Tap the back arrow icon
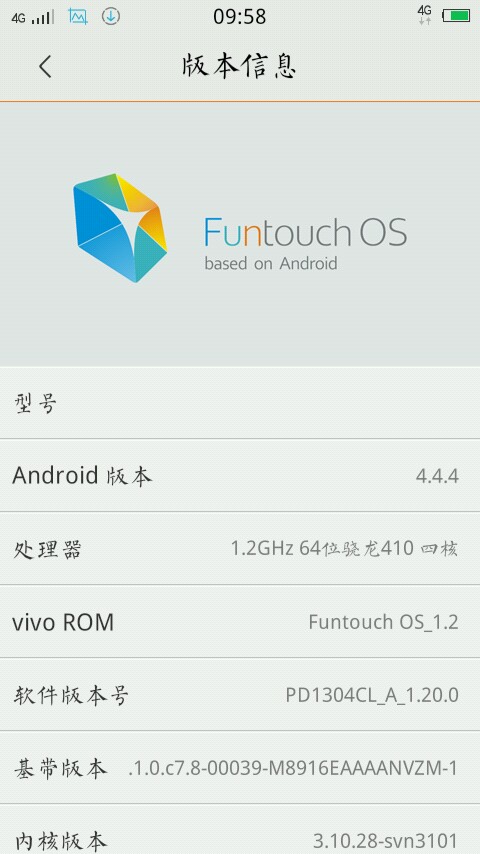The image size is (480, 854). 46,66
